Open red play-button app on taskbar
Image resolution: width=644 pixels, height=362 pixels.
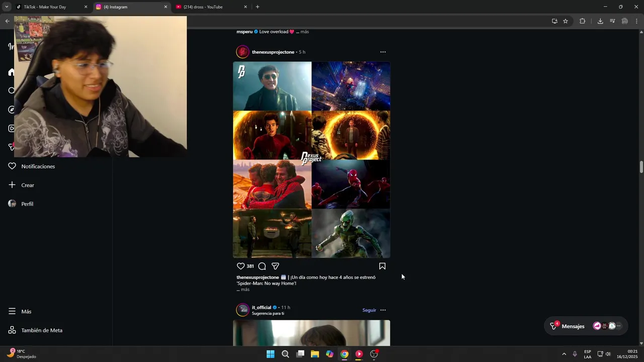coord(359,354)
